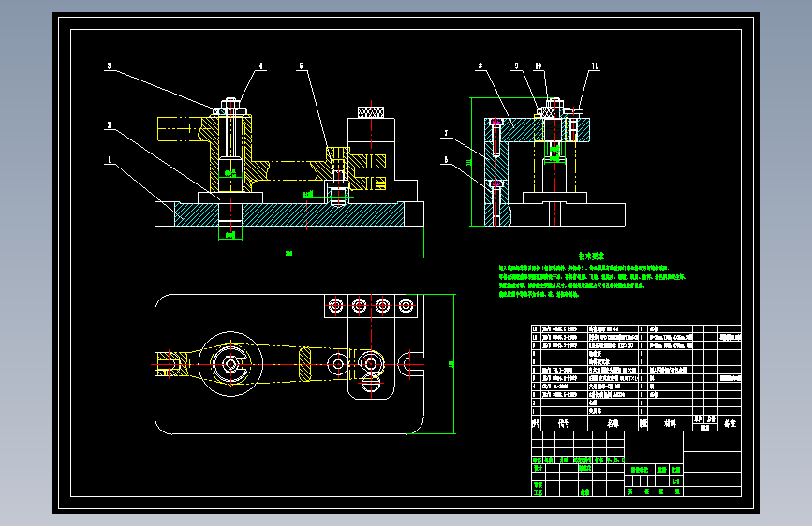
Task: Click the 材料 column header in parts list
Action: pyautogui.click(x=670, y=423)
